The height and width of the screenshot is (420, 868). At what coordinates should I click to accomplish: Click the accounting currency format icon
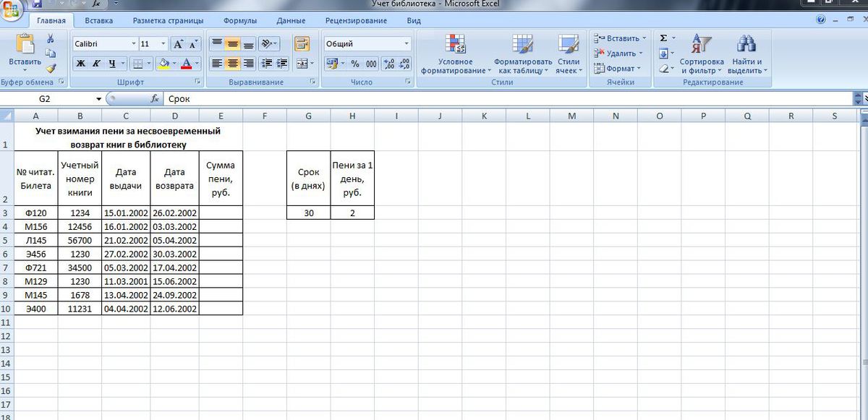[x=332, y=64]
